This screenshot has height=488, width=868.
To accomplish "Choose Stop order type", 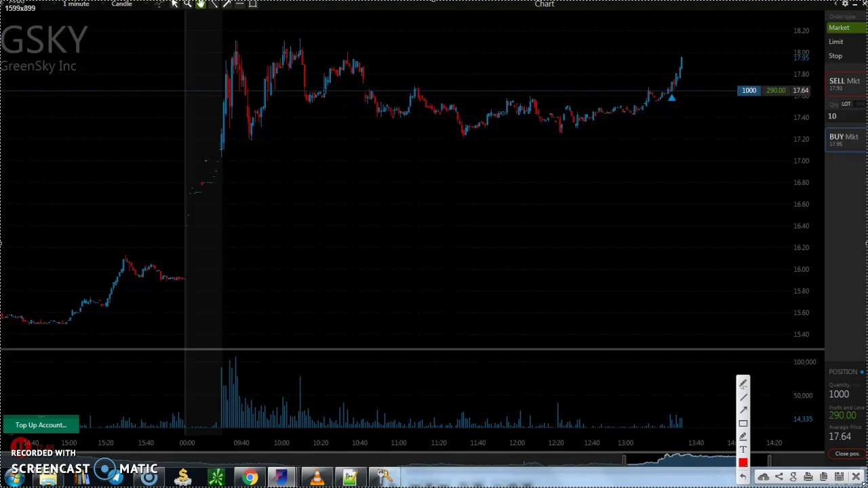I will 846,56.
